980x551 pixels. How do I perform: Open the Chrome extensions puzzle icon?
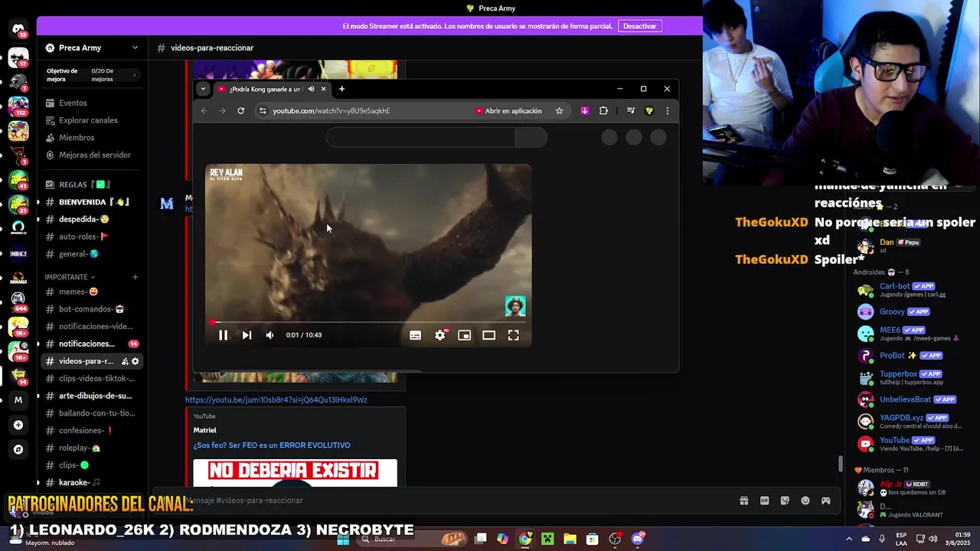(603, 111)
